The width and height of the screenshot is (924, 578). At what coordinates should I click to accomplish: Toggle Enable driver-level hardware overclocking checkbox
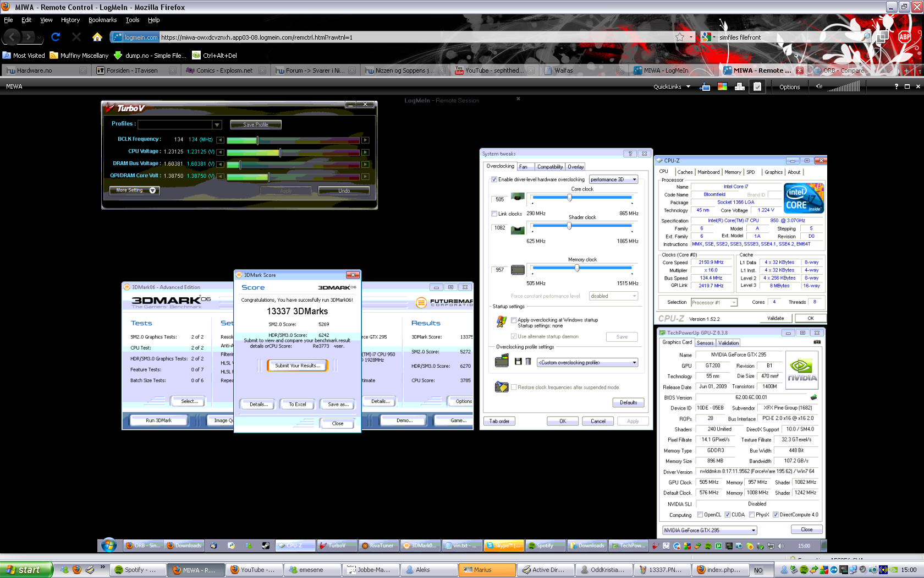[494, 179]
